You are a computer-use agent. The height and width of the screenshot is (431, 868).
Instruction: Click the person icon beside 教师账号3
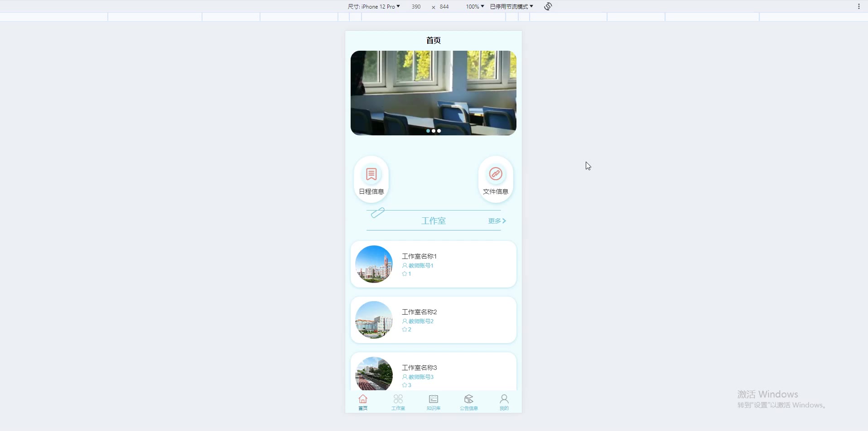pos(405,377)
